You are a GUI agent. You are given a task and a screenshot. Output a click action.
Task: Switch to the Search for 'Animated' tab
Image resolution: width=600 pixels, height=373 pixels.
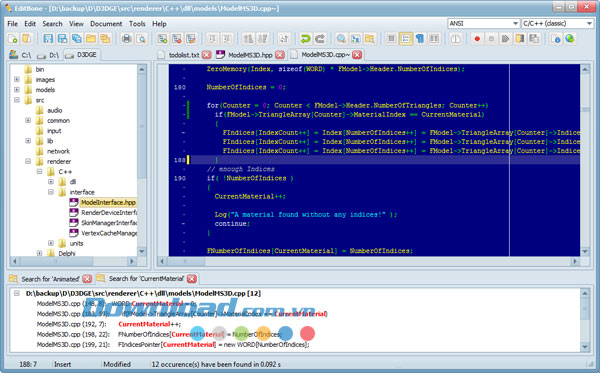pos(50,279)
